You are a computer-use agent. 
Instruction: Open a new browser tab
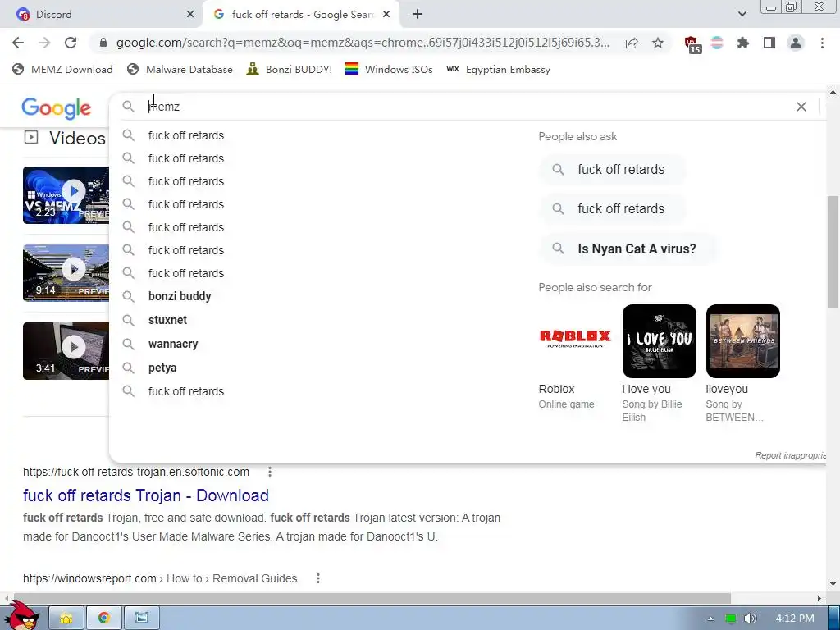(418, 15)
